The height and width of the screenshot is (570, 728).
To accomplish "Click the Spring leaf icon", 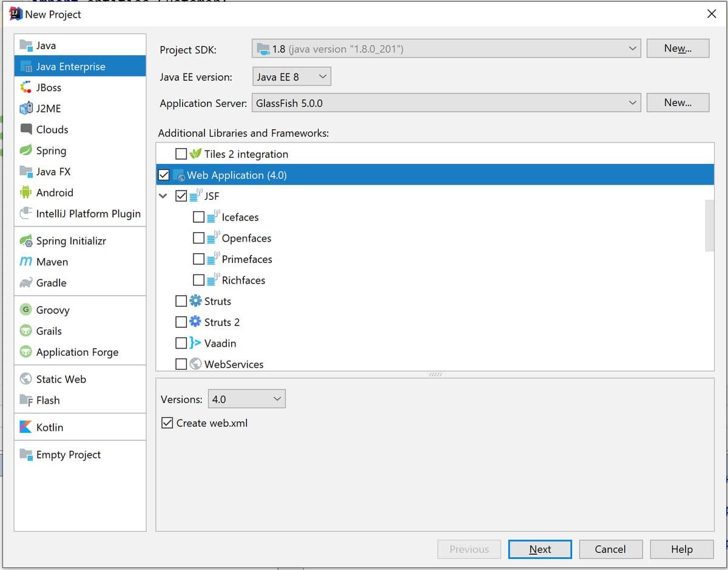I will 25,150.
